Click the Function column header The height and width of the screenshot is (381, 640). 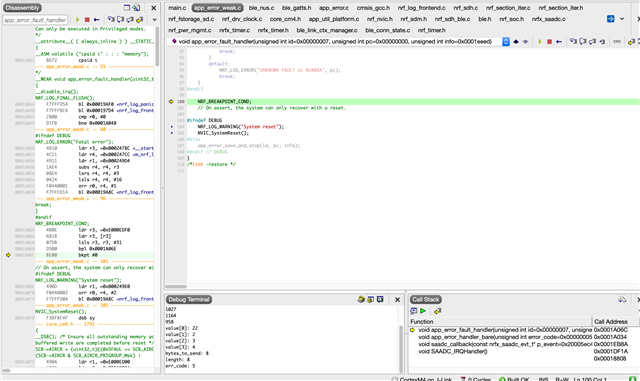click(500, 321)
